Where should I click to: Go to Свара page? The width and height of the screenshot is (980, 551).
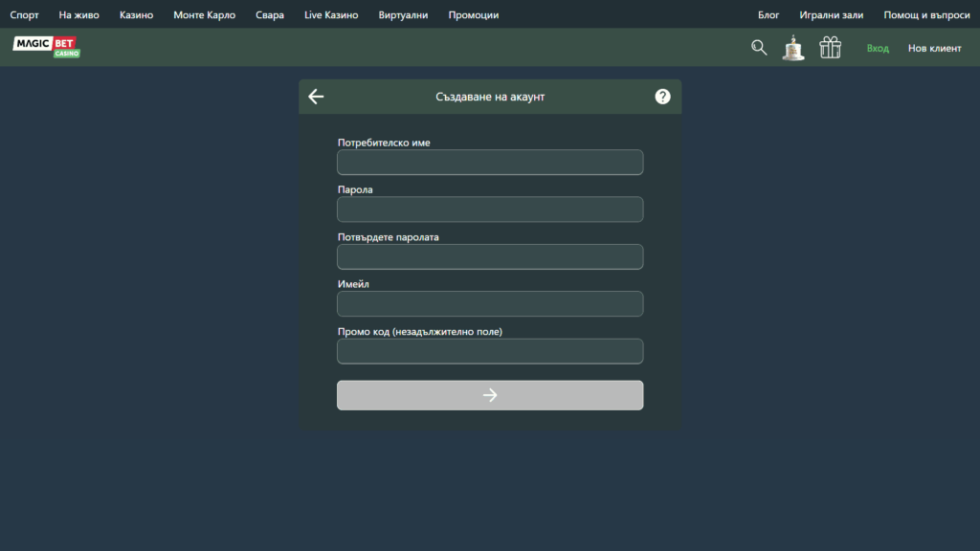click(270, 15)
